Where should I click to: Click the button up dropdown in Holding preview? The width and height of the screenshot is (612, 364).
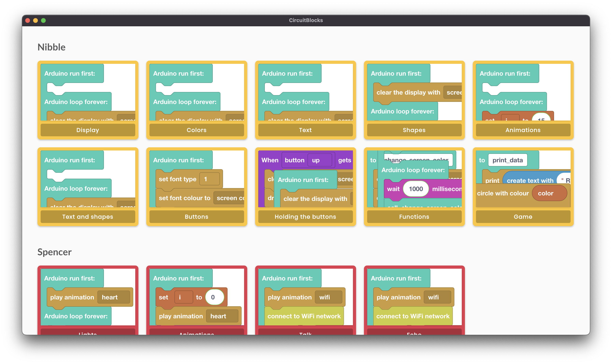point(319,160)
